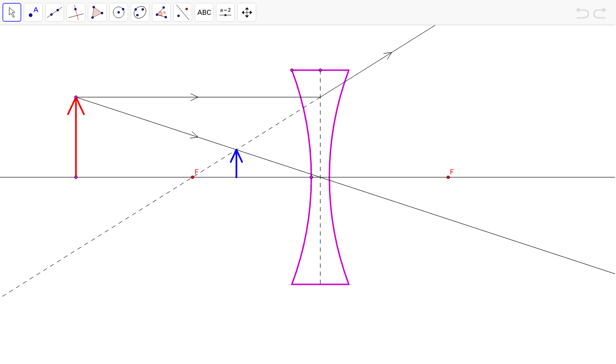This screenshot has height=364, width=616.
Task: Select the Perpendicular Line tool
Action: coord(76,12)
